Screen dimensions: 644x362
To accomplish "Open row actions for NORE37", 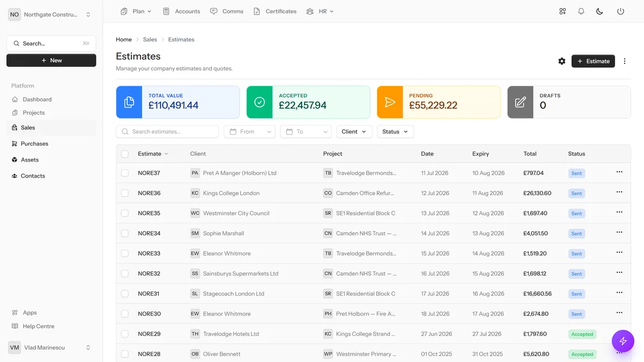I will click(619, 172).
